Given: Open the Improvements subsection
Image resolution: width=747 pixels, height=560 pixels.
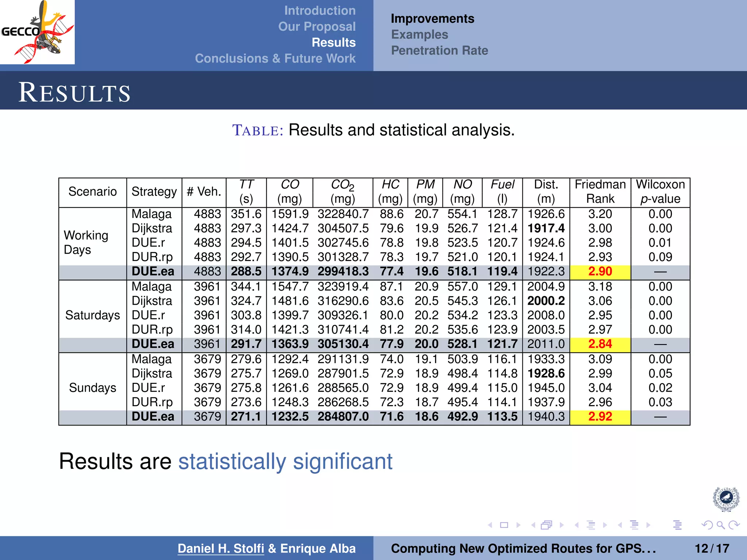Looking at the screenshot, I should click(433, 19).
